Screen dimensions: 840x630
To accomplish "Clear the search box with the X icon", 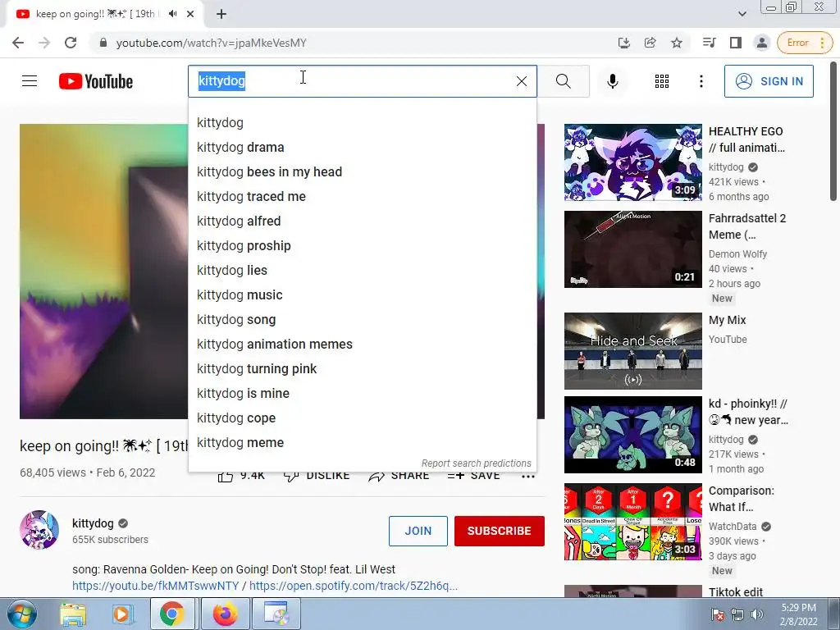I will pos(521,81).
